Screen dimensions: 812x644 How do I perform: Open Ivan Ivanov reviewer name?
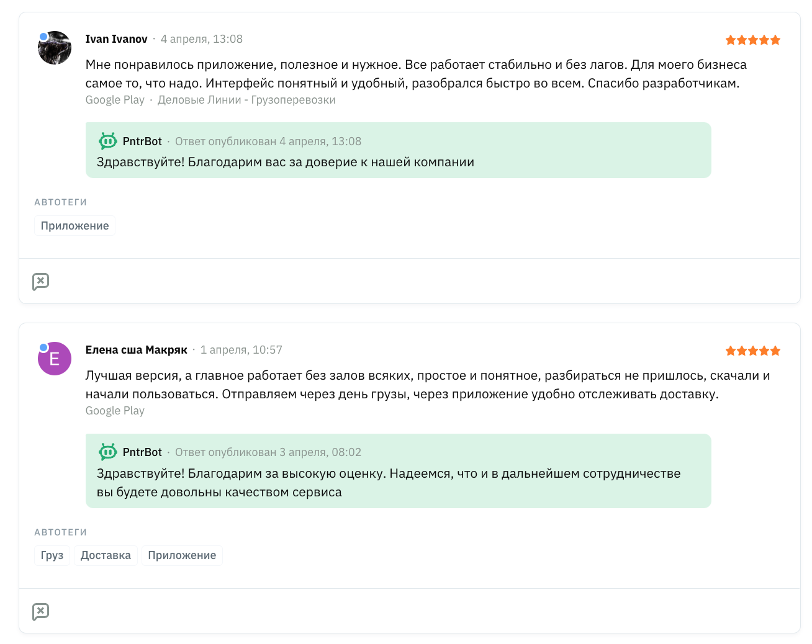tap(116, 39)
